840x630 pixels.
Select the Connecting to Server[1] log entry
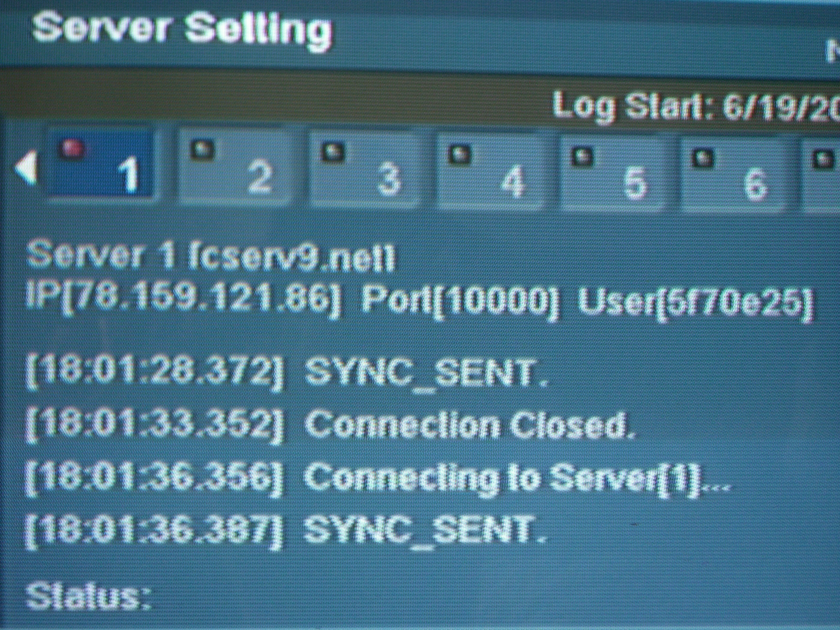coord(377,480)
